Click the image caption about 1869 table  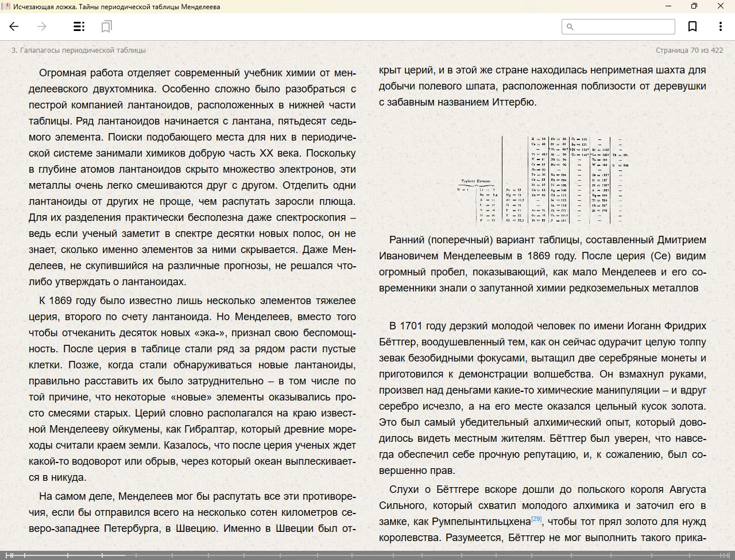pos(542,264)
